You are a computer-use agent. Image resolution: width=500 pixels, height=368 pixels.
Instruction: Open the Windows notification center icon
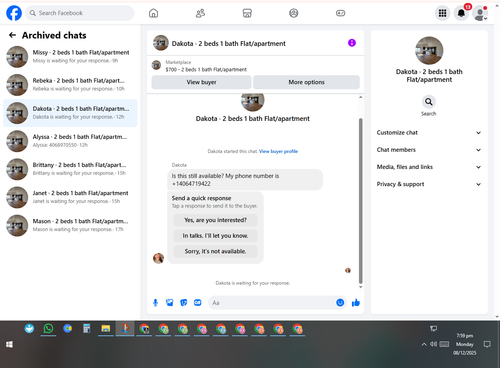coord(487,344)
